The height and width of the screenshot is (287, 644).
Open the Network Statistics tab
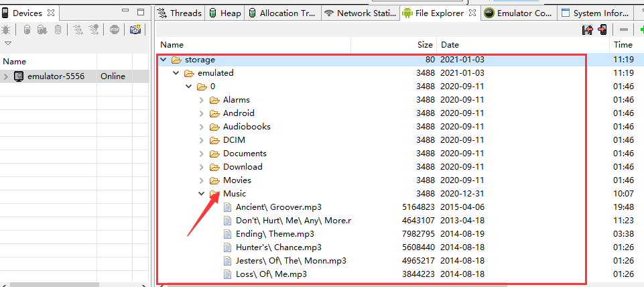[360, 13]
